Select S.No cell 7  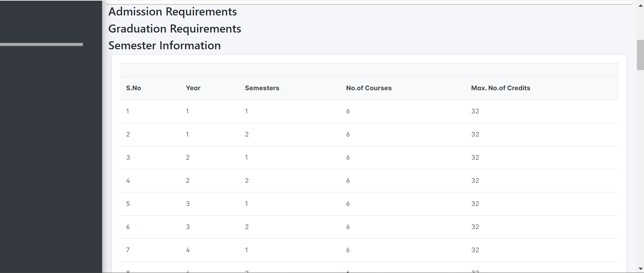[128, 250]
